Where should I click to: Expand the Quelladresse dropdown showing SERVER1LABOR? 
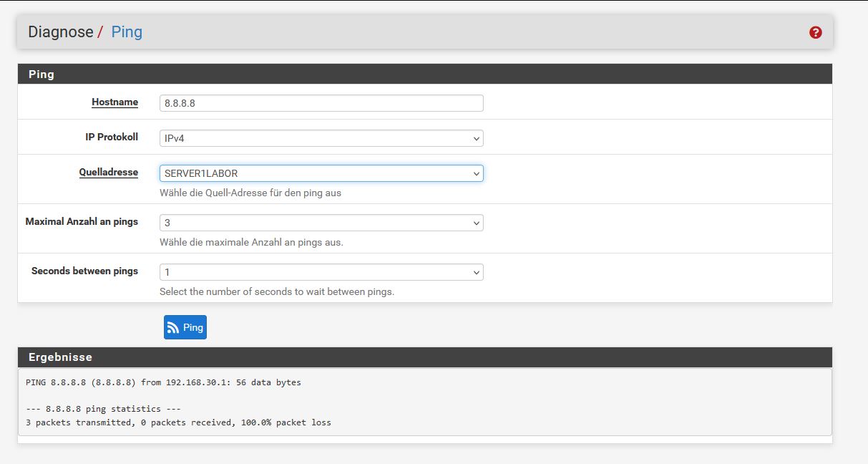click(x=321, y=173)
